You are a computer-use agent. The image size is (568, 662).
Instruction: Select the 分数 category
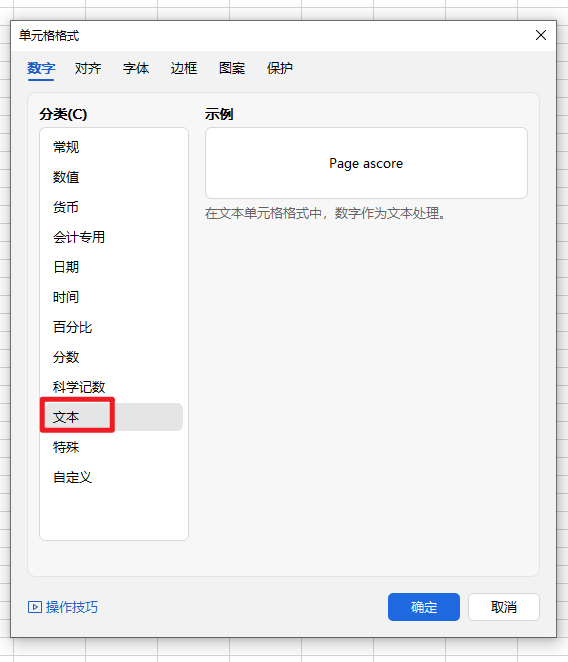pyautogui.click(x=114, y=357)
